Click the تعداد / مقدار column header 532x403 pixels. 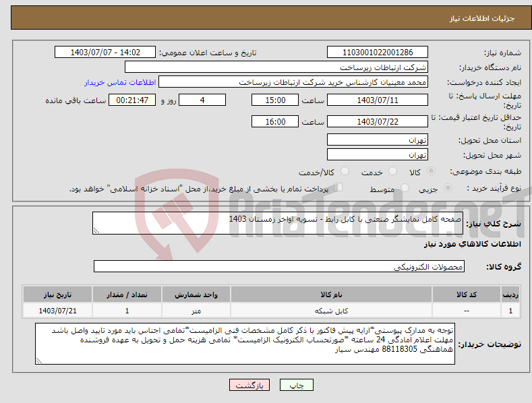coord(127,294)
